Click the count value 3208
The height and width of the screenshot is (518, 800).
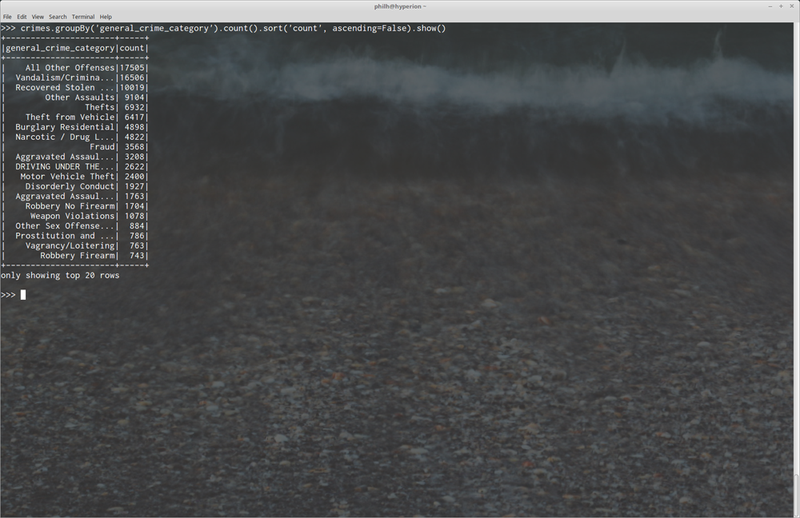coord(135,157)
